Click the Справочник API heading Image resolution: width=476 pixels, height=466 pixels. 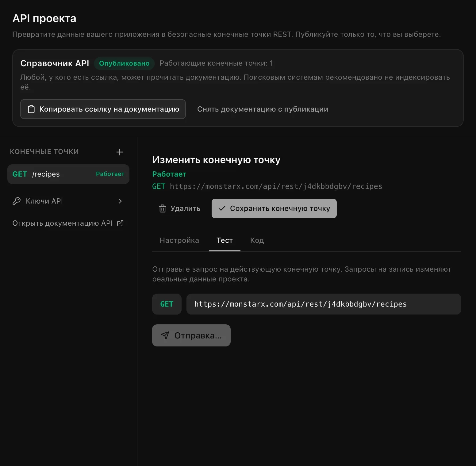[55, 63]
